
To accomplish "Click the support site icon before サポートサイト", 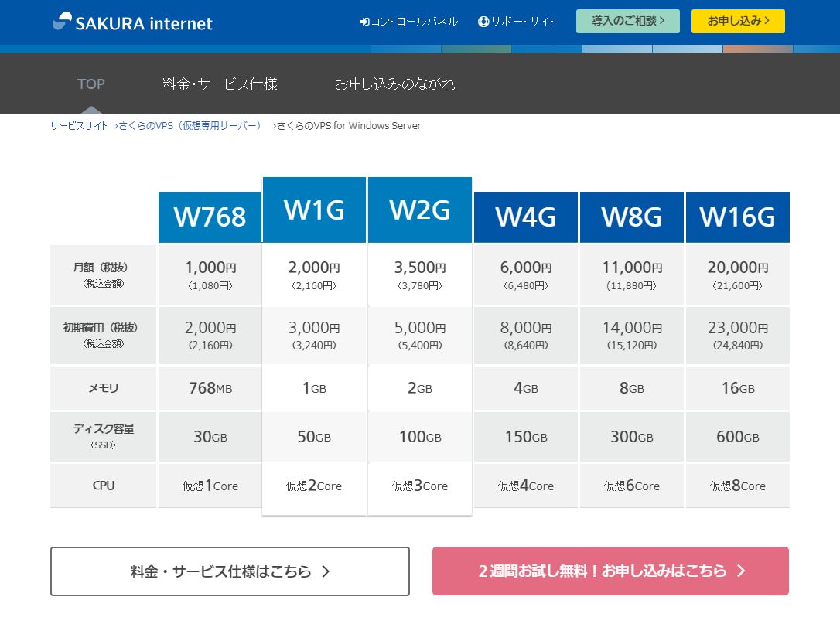I will [483, 22].
